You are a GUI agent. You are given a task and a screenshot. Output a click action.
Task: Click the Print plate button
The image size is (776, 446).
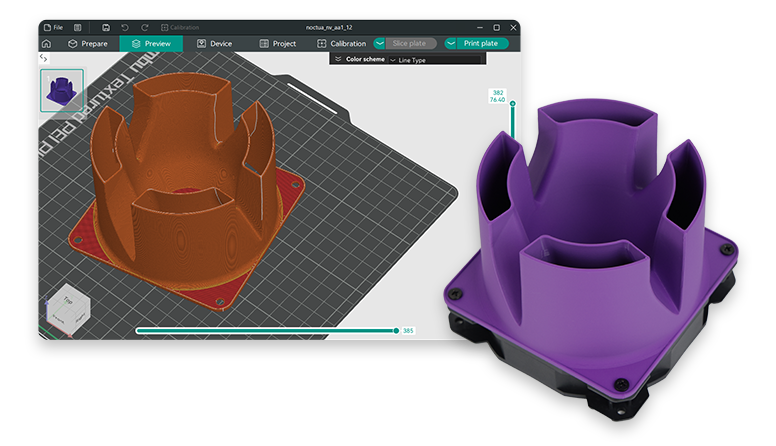[x=482, y=44]
